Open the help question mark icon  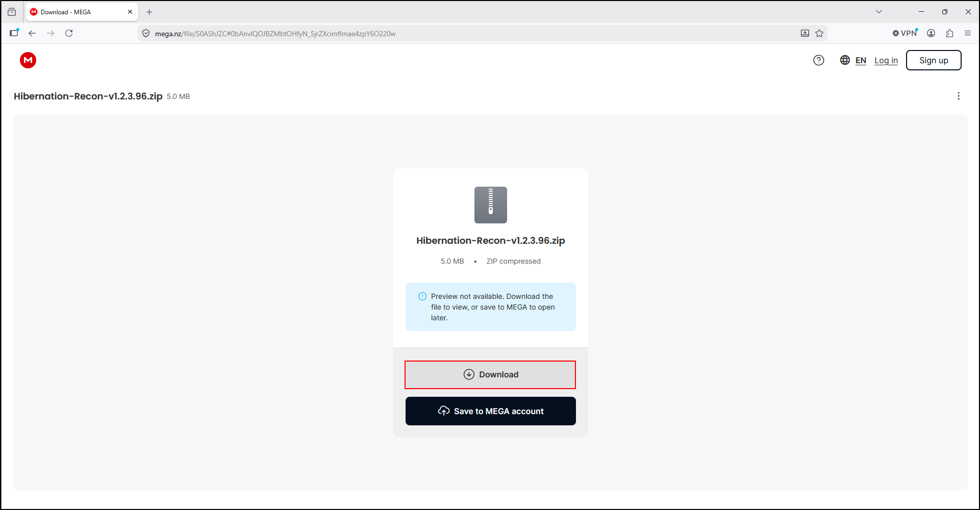point(819,60)
